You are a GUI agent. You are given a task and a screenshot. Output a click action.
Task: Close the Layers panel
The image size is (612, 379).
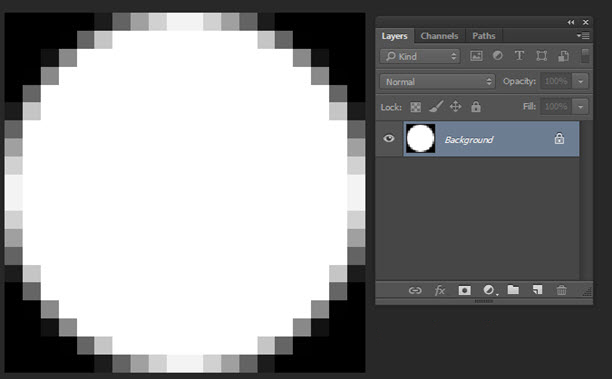tap(585, 22)
